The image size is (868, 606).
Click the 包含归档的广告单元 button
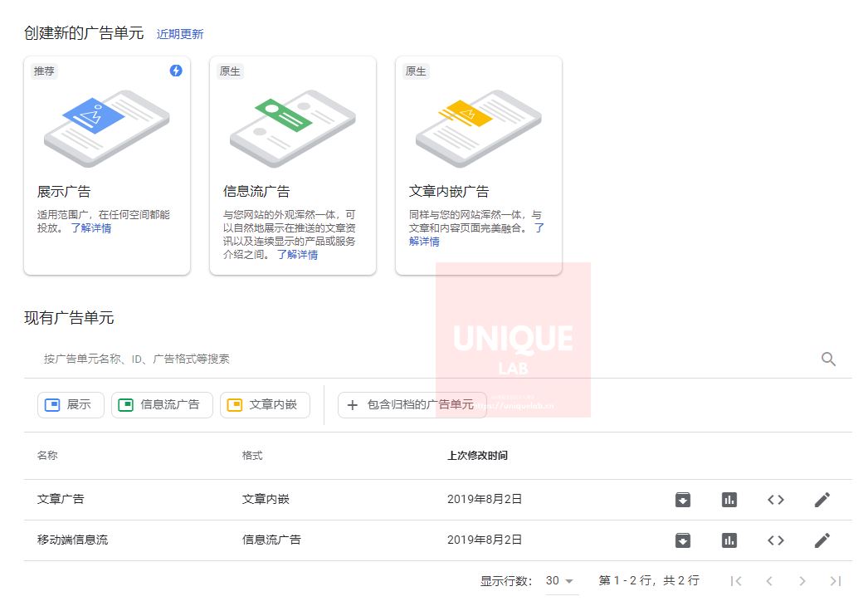pos(412,404)
